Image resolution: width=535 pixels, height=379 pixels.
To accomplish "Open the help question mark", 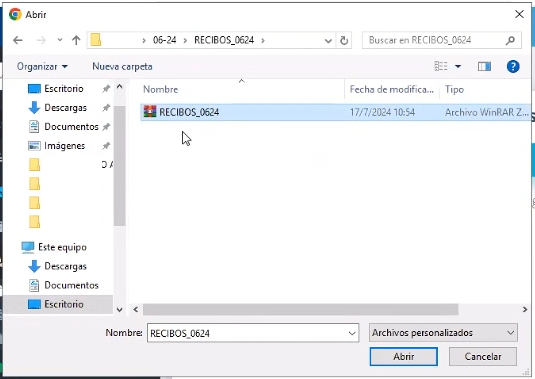I will point(513,67).
